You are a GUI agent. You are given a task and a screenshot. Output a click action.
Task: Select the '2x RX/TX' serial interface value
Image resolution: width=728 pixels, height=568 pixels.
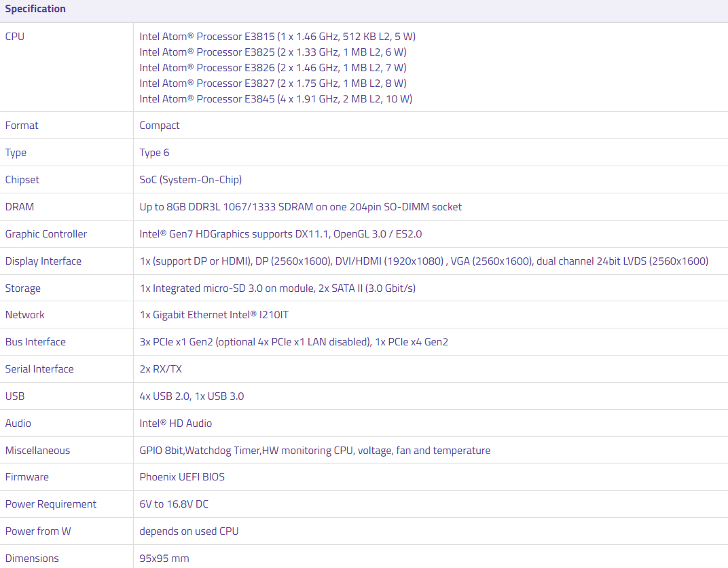pos(161,369)
